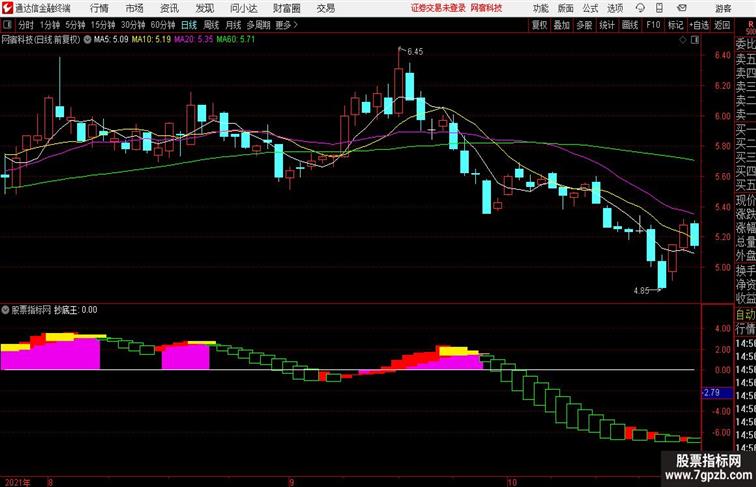Viewport: 756px width, 487px height.
Task: Click the 复权 toolbar button
Action: [x=539, y=25]
